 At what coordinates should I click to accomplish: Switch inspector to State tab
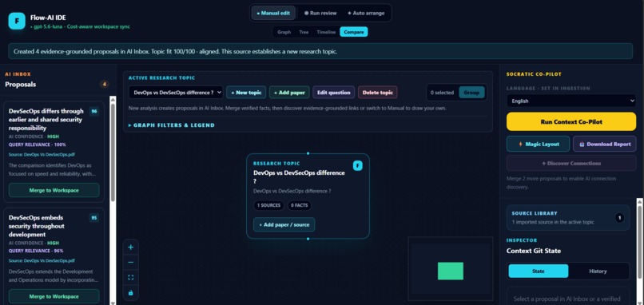(539, 271)
